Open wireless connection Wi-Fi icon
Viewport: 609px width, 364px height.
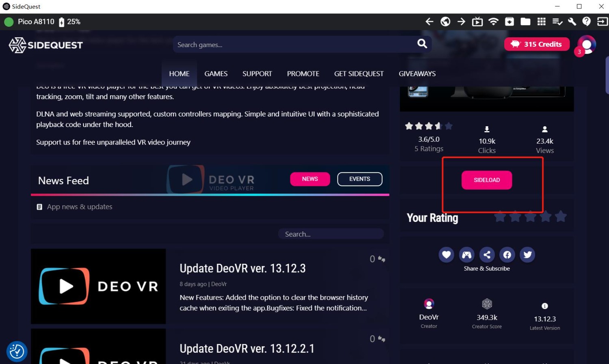pos(493,22)
